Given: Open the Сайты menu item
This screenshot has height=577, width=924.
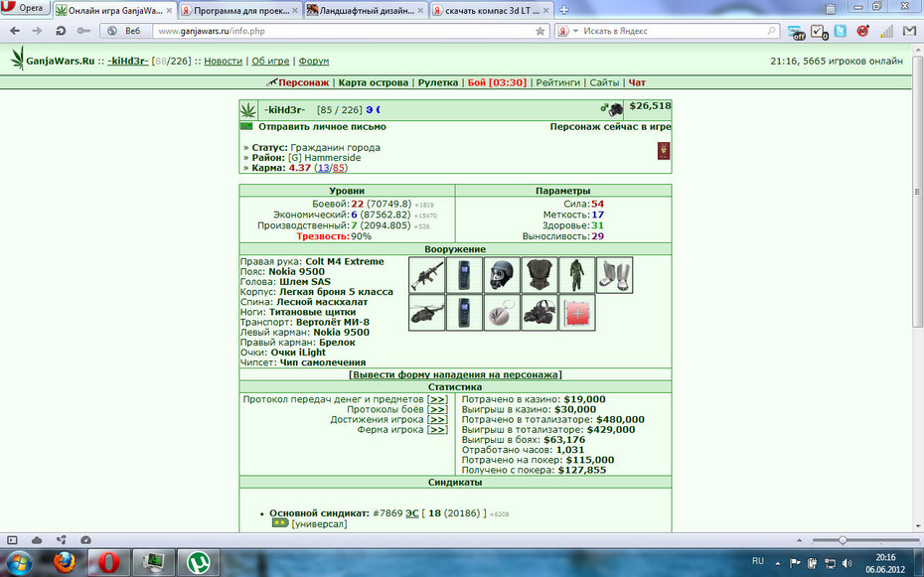Looking at the screenshot, I should 604,82.
